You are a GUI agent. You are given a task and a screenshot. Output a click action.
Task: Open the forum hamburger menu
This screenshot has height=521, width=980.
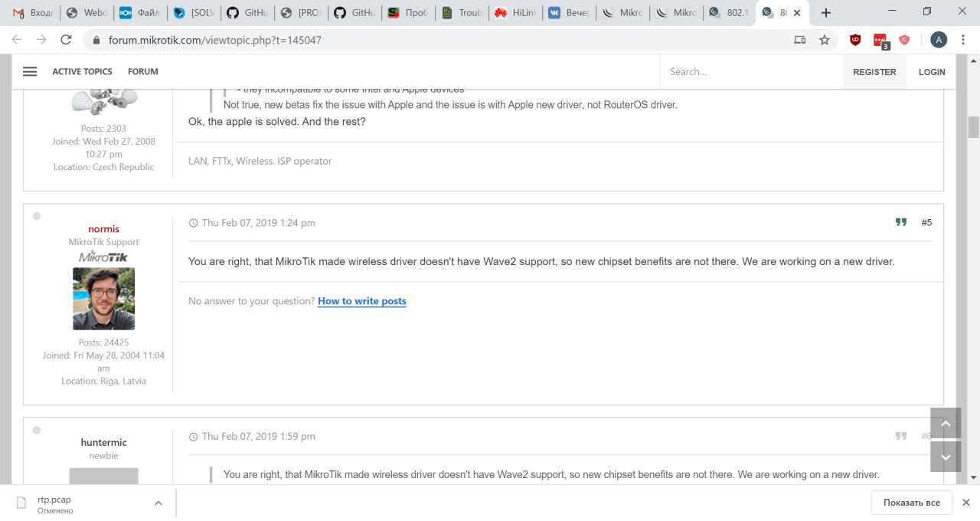coord(30,71)
